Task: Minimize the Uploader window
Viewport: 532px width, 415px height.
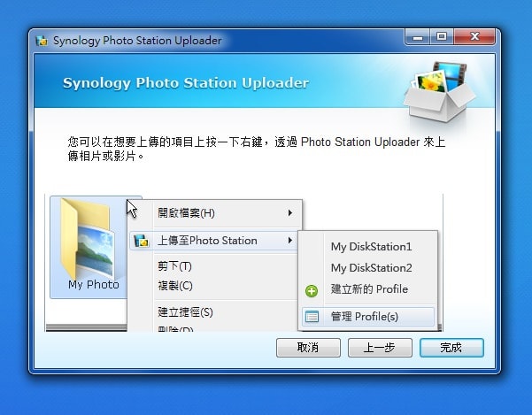Action: pos(419,37)
